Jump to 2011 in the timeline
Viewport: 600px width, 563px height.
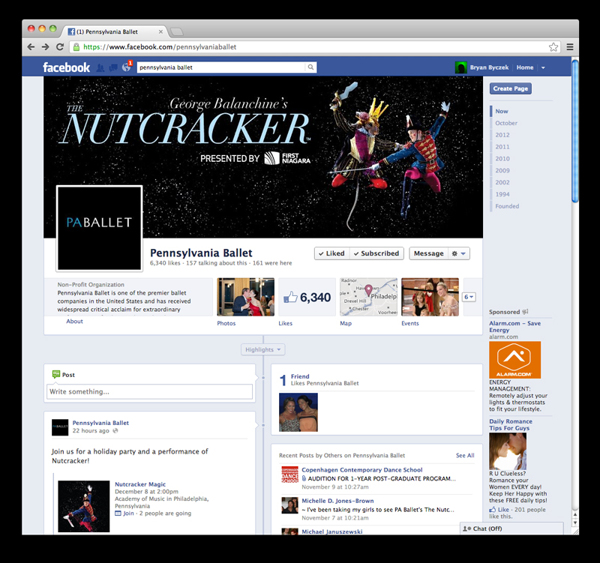[x=502, y=147]
